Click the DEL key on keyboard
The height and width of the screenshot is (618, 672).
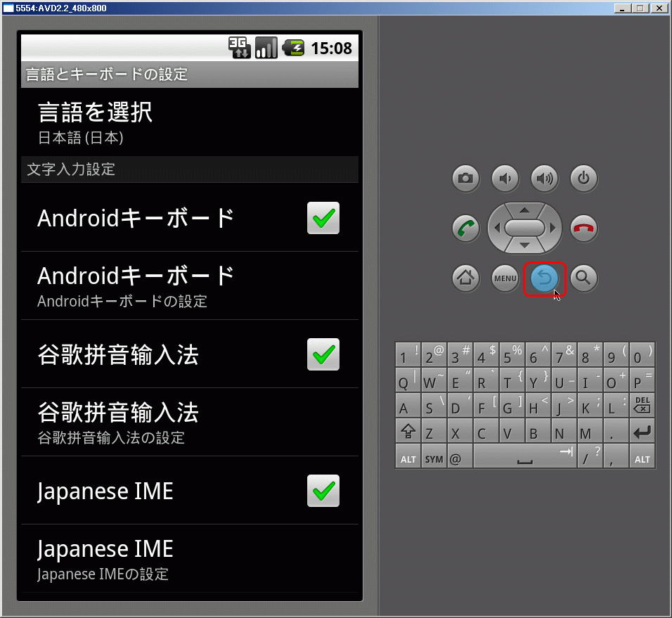pyautogui.click(x=642, y=405)
